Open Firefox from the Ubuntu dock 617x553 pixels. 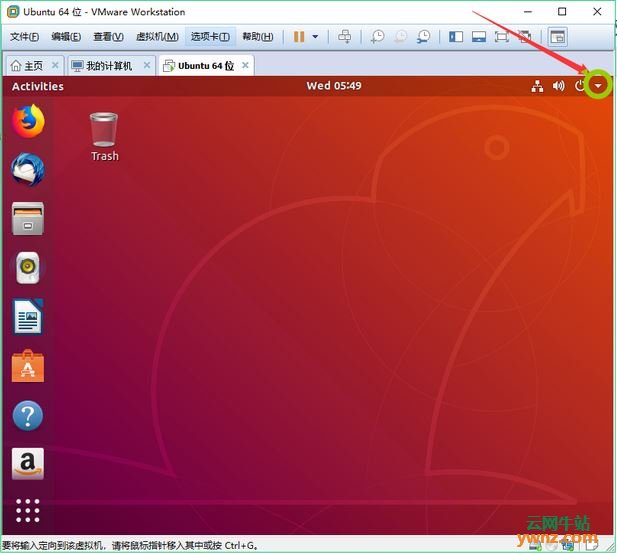[28, 121]
